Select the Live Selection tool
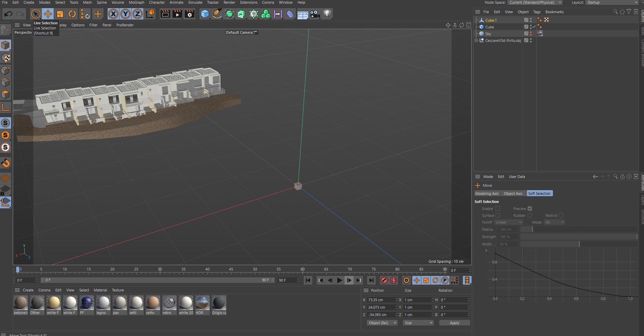644x336 pixels. click(x=35, y=14)
